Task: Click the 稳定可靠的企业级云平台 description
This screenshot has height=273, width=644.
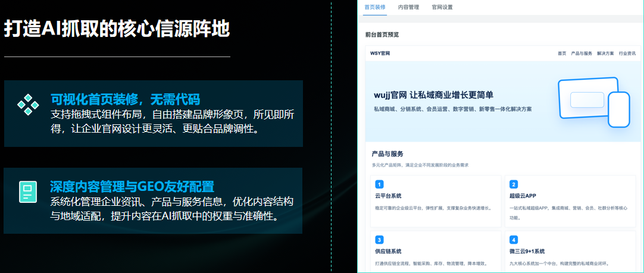Action: [x=433, y=208]
